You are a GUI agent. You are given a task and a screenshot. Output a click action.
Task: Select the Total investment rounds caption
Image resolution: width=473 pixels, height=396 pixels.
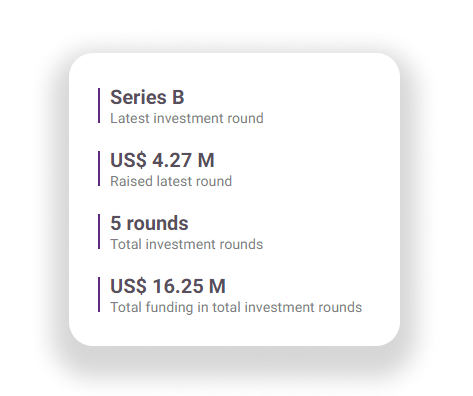pyautogui.click(x=187, y=244)
